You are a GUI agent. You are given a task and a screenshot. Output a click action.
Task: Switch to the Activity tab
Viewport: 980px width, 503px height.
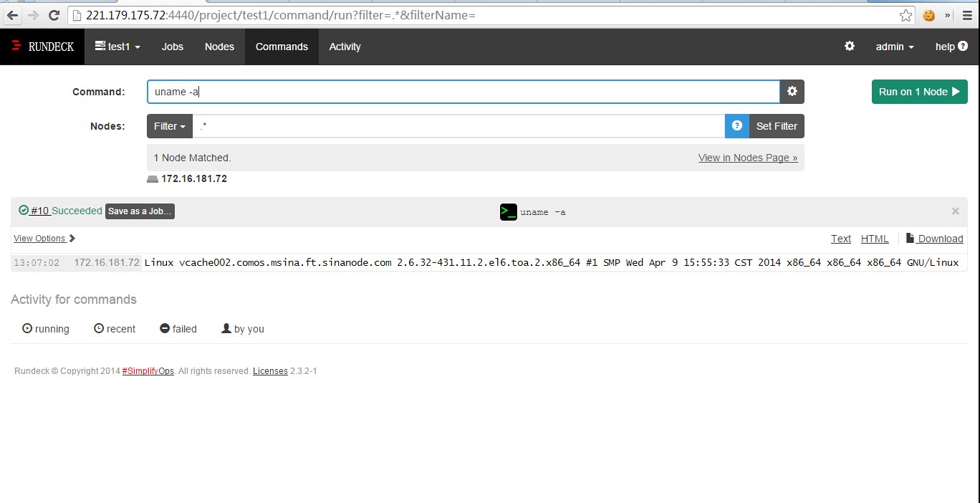pyautogui.click(x=345, y=47)
